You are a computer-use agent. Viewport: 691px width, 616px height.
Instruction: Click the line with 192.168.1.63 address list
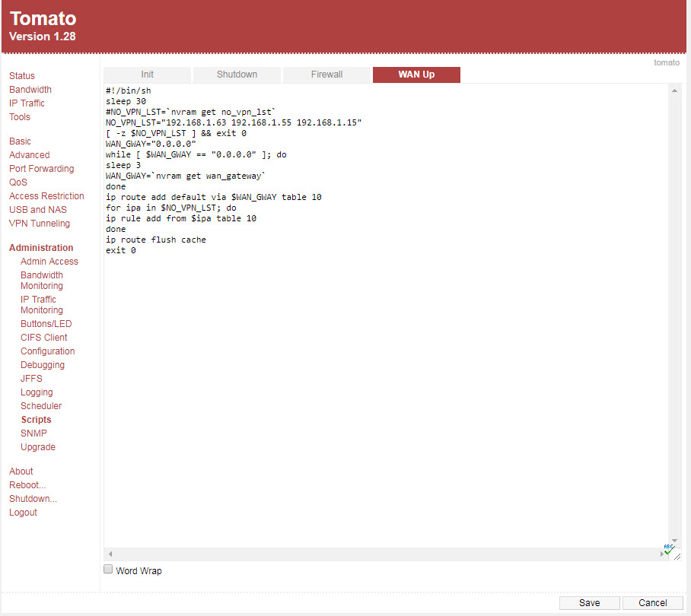click(x=234, y=122)
